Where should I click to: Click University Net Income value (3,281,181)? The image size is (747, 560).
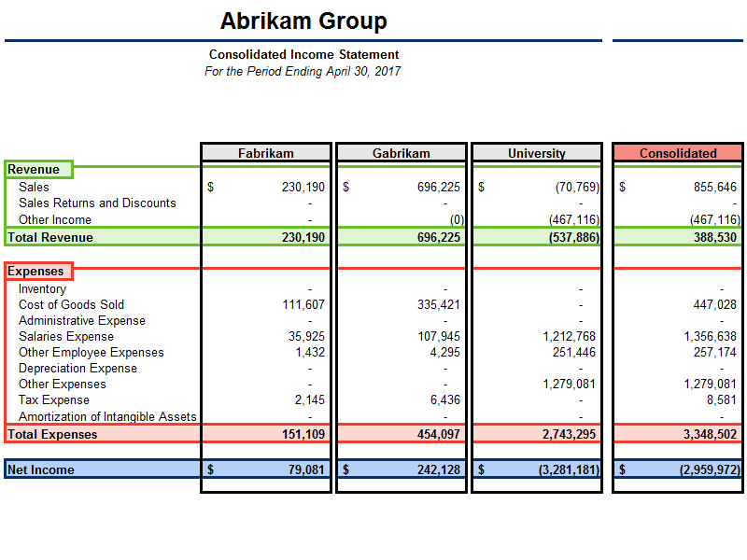click(568, 470)
